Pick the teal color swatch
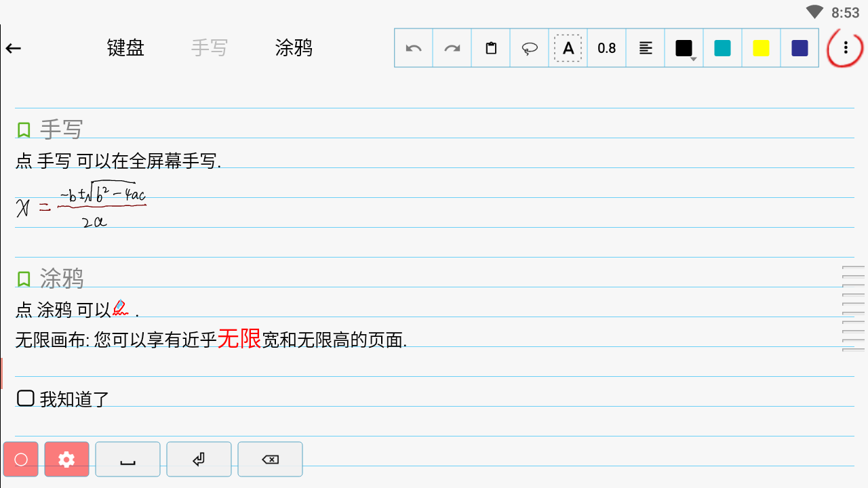Image resolution: width=868 pixels, height=488 pixels. point(723,48)
